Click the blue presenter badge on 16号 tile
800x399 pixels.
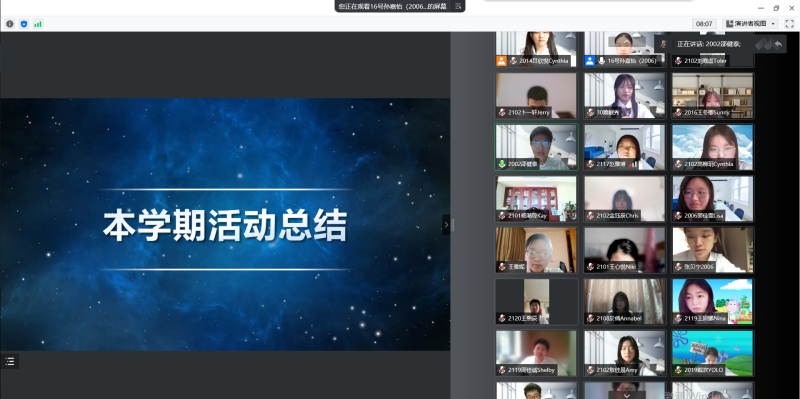590,61
